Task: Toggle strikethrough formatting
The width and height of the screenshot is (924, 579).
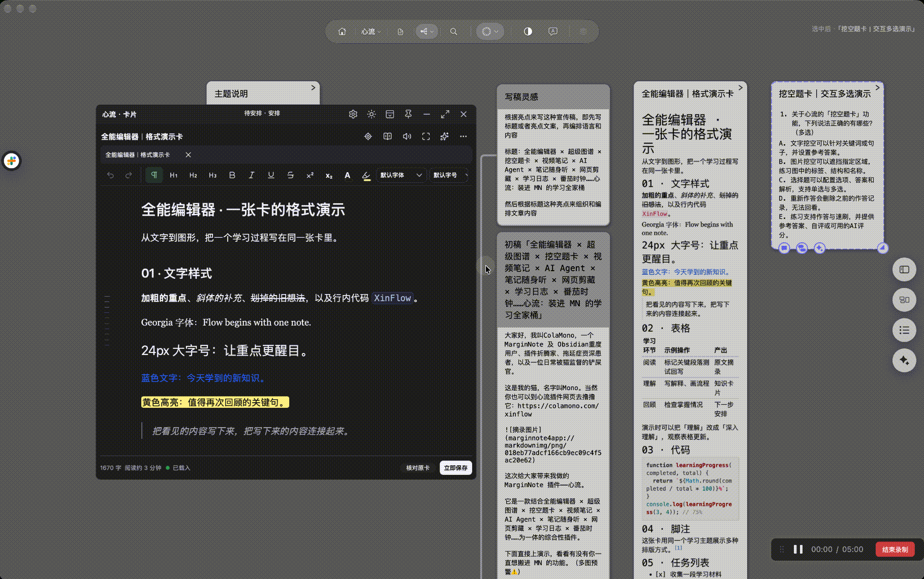Action: pos(290,175)
